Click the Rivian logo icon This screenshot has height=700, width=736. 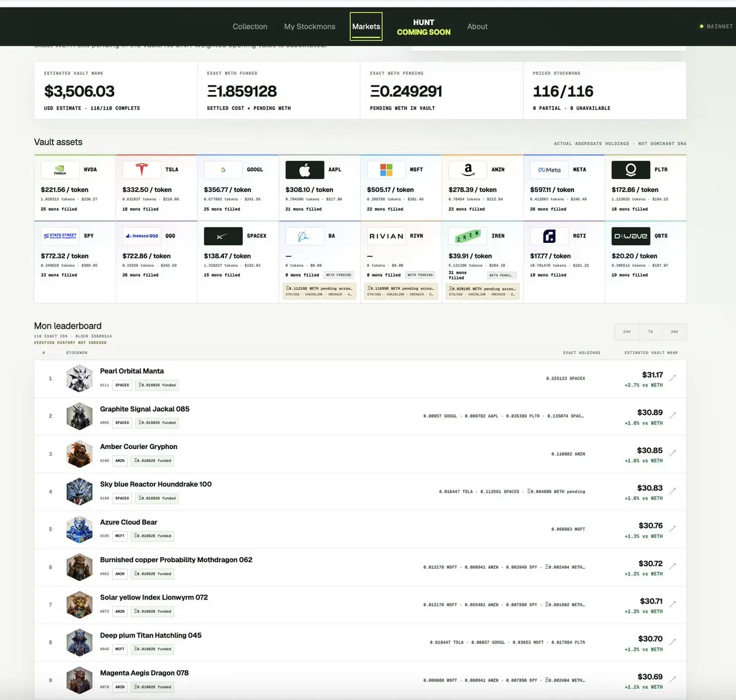[x=386, y=236]
